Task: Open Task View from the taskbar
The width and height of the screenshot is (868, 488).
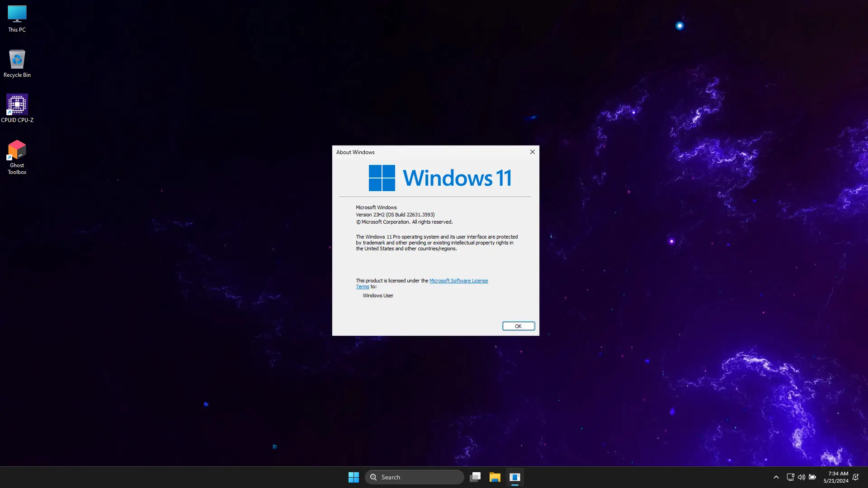Action: (x=475, y=477)
